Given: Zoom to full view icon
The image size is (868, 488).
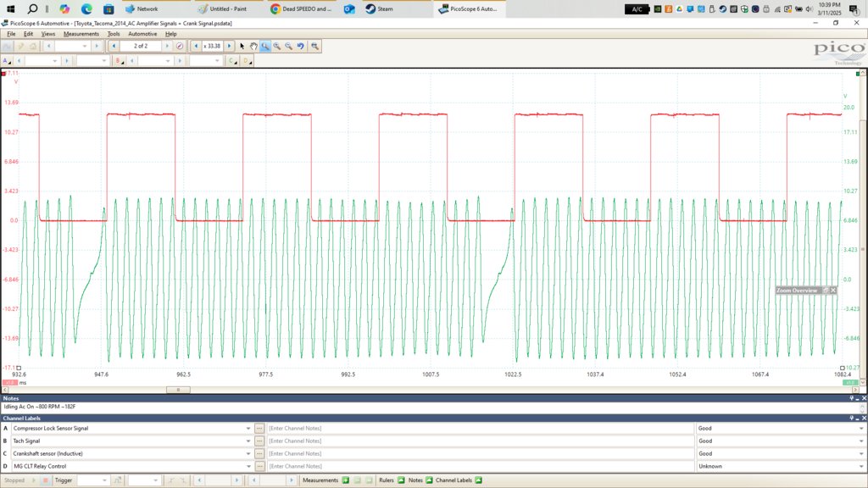Looking at the screenshot, I should tap(314, 46).
